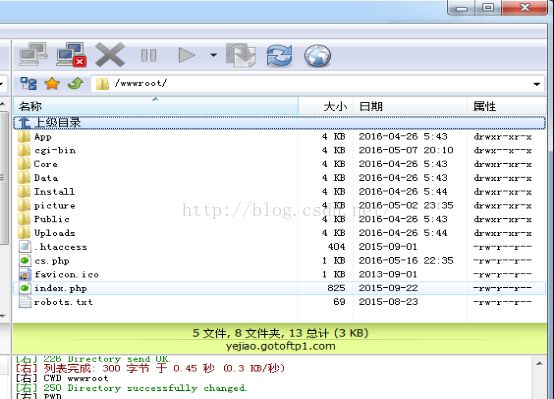Click the disconnect icon with red X
Image resolution: width=554 pixels, height=399 pixels.
[71, 54]
